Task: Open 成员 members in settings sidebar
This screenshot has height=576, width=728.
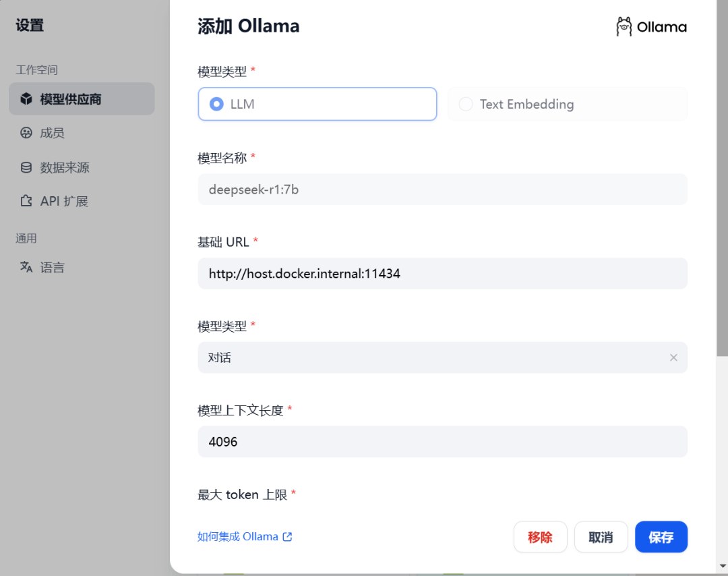Action: click(82, 133)
